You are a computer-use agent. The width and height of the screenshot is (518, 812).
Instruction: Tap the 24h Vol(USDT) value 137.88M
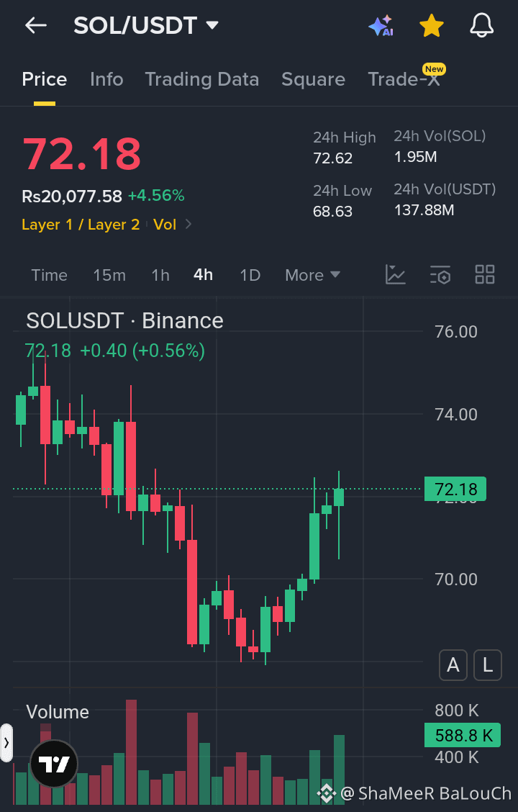(x=424, y=210)
